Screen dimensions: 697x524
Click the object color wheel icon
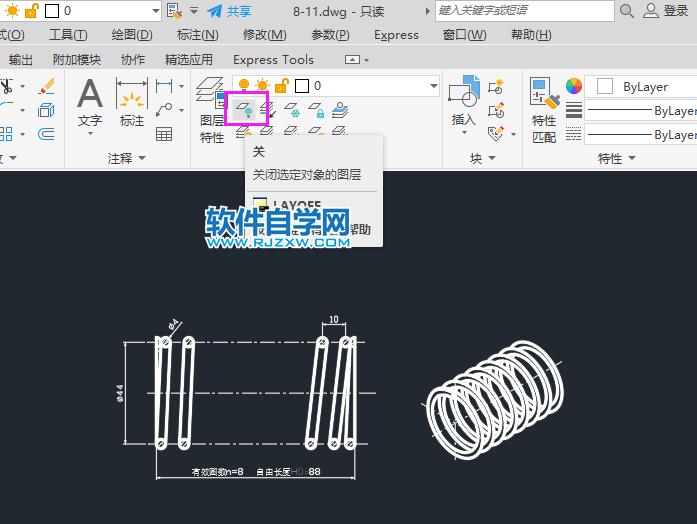[x=574, y=86]
